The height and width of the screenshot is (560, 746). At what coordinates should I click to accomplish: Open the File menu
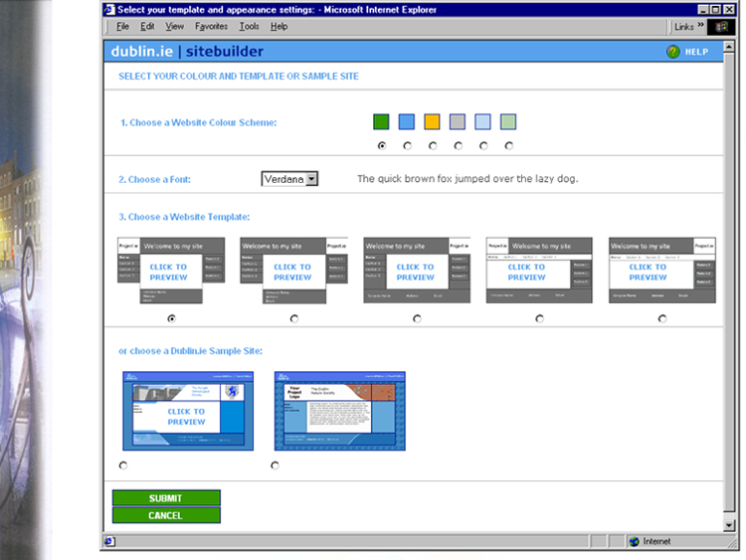click(x=122, y=27)
